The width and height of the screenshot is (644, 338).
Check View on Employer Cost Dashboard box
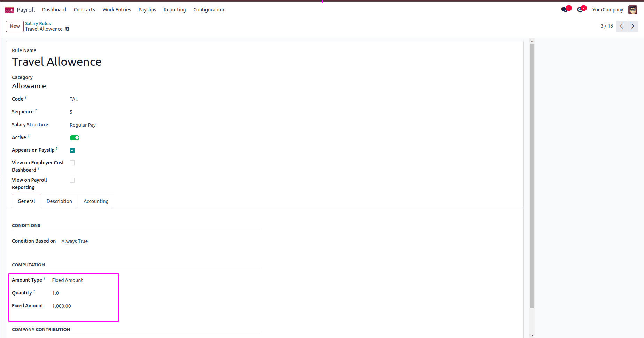[x=72, y=163]
